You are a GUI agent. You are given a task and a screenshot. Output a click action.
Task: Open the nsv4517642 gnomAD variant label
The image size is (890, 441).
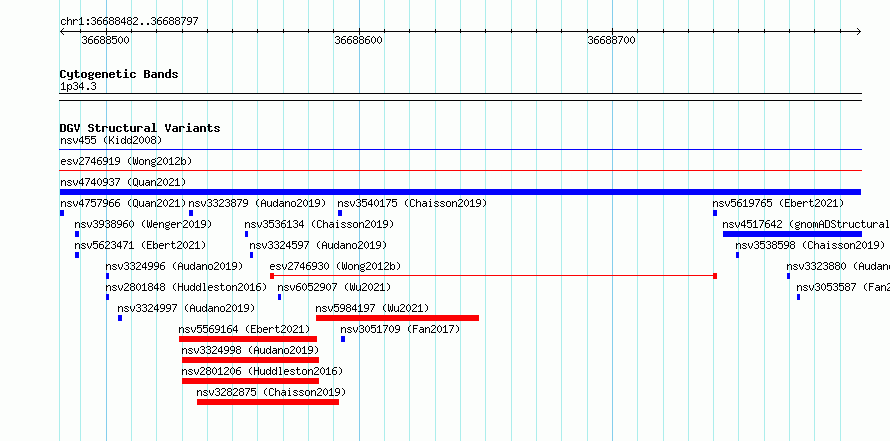(806, 224)
